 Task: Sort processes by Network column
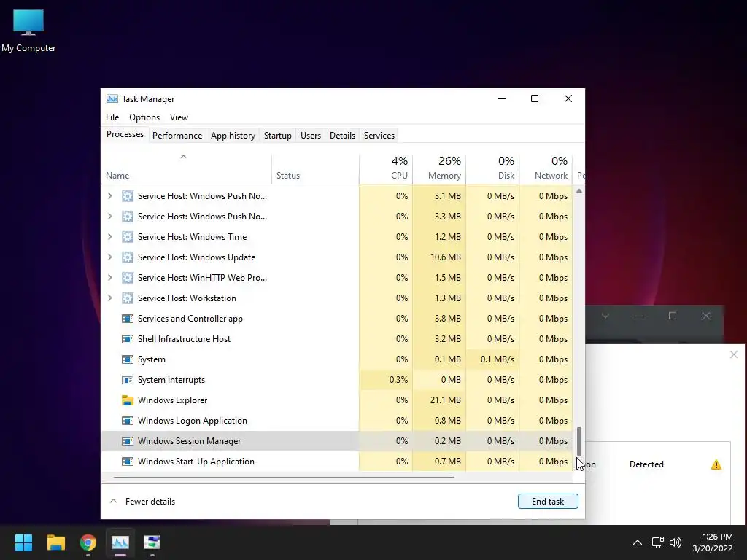[x=546, y=168]
